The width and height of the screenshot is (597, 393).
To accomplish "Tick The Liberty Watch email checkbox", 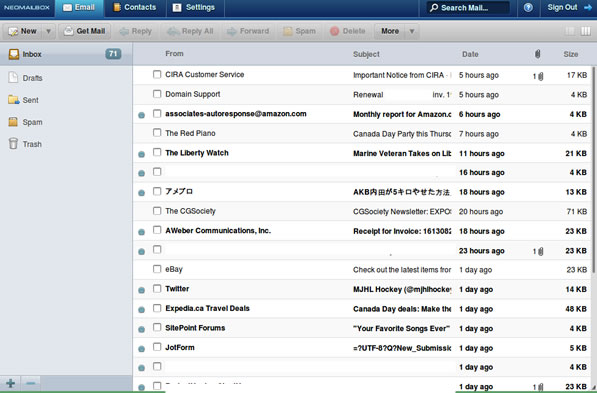I will point(157,152).
